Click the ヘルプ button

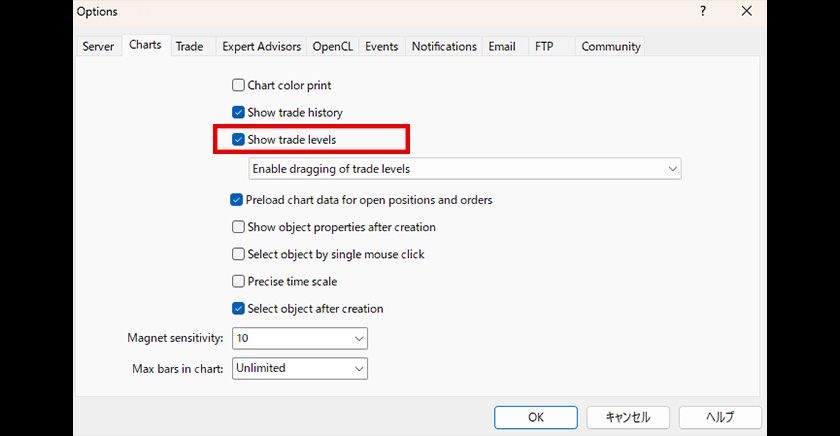720,417
